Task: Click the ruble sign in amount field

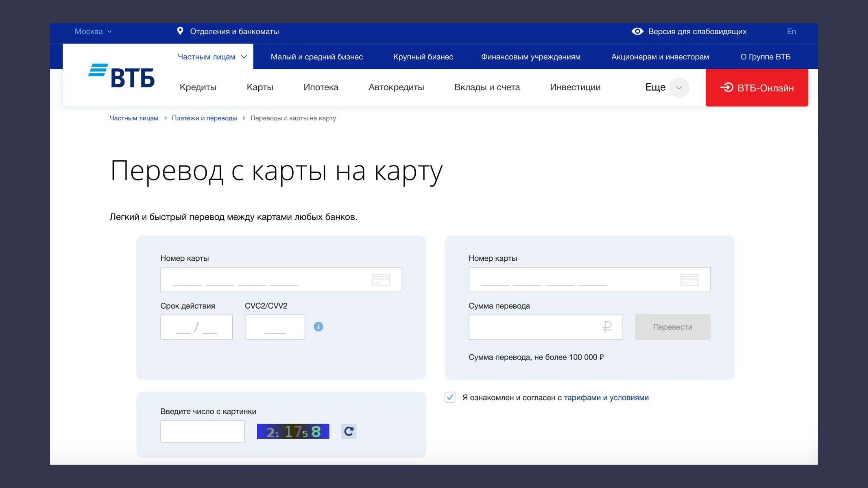Action: 607,327
